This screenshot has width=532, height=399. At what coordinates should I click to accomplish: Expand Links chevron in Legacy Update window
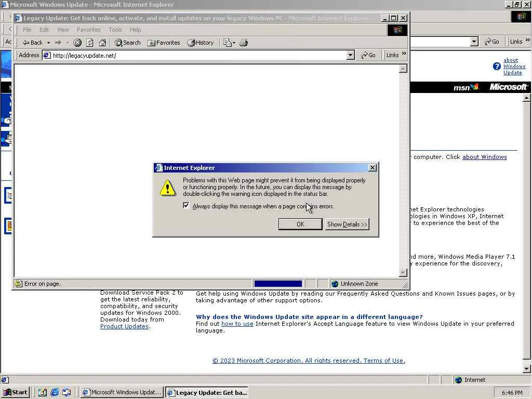[x=404, y=54]
